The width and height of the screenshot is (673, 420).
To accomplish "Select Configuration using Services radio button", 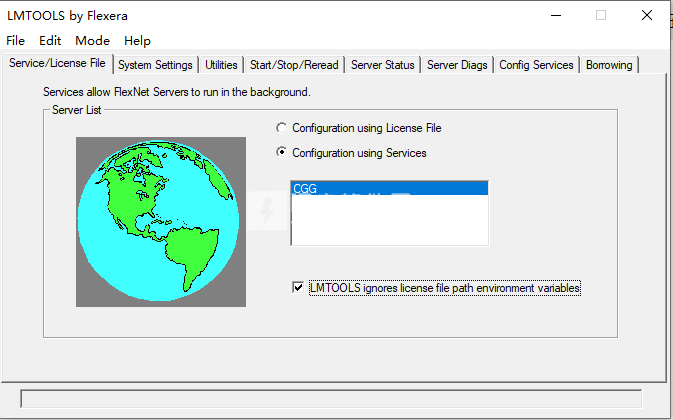I will [x=282, y=153].
